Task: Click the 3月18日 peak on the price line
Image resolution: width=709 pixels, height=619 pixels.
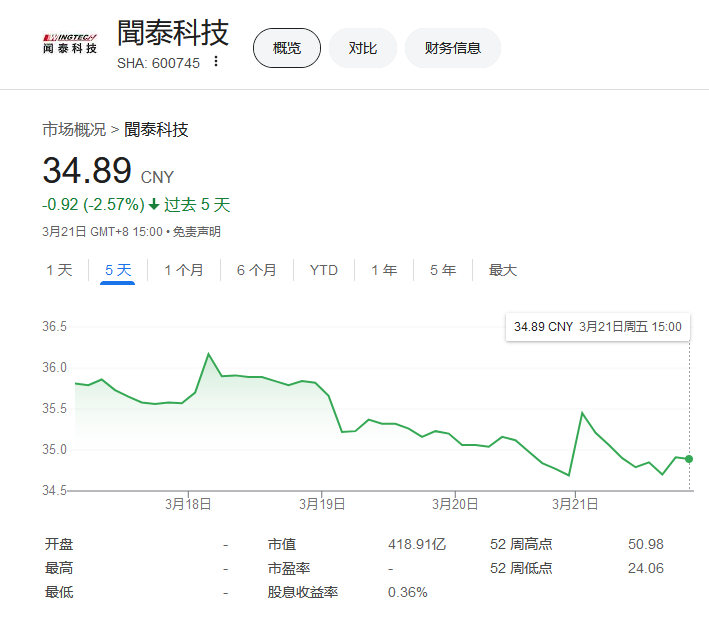Action: click(208, 354)
